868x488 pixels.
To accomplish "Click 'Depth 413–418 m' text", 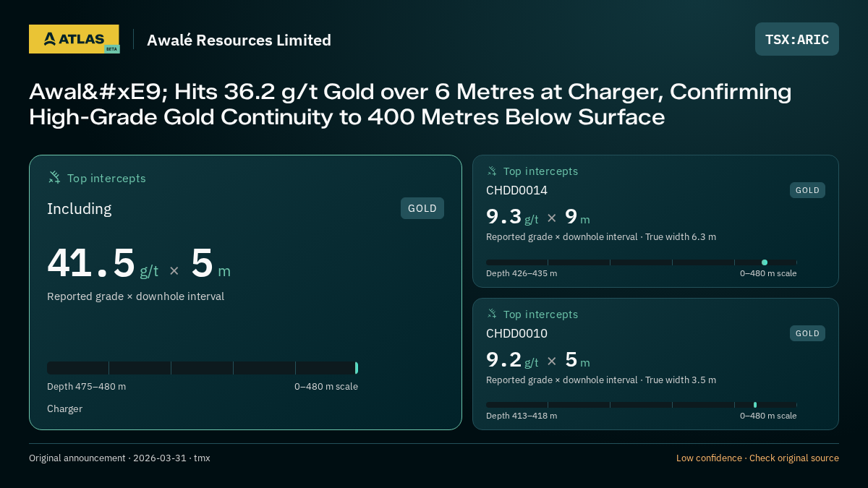I will [x=522, y=416].
